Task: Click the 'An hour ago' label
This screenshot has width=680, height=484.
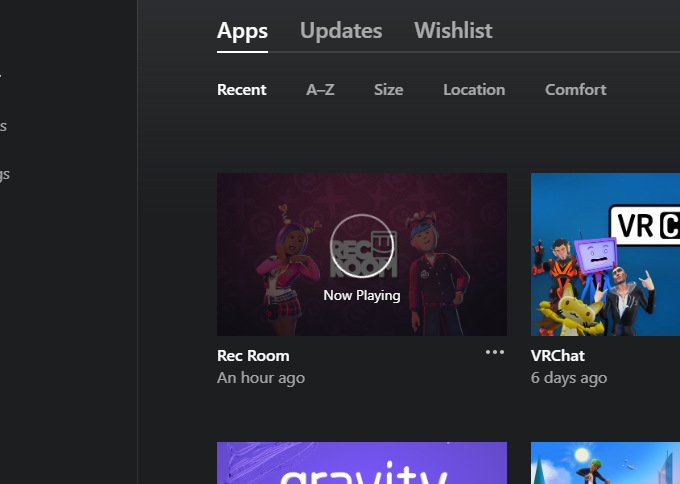Action: pyautogui.click(x=261, y=378)
